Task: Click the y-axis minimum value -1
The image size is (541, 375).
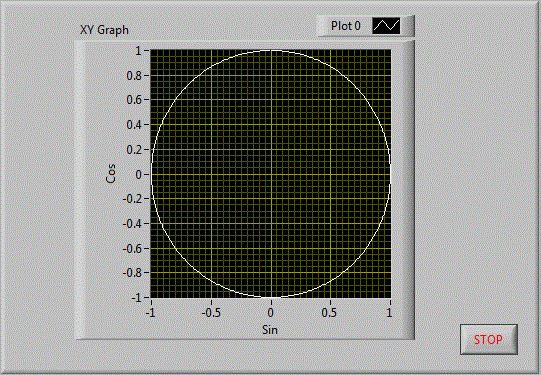Action: click(x=136, y=297)
